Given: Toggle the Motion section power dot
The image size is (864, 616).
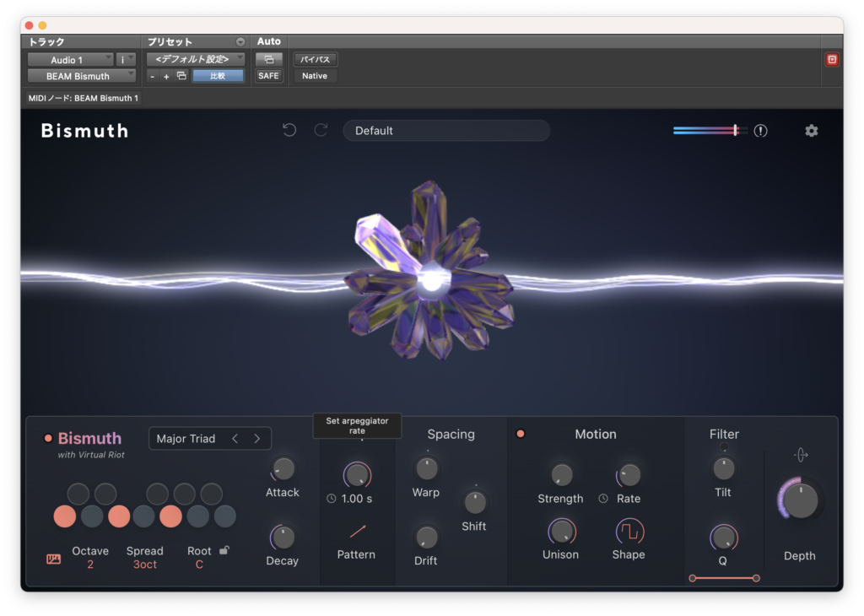Looking at the screenshot, I should click(x=520, y=434).
